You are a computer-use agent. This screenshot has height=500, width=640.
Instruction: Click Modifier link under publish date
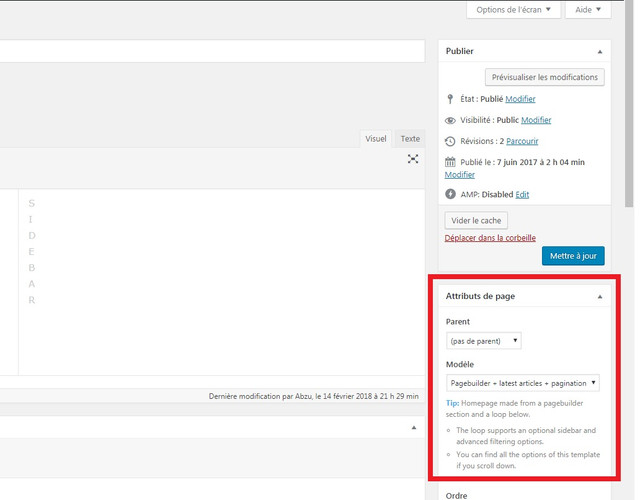[460, 175]
